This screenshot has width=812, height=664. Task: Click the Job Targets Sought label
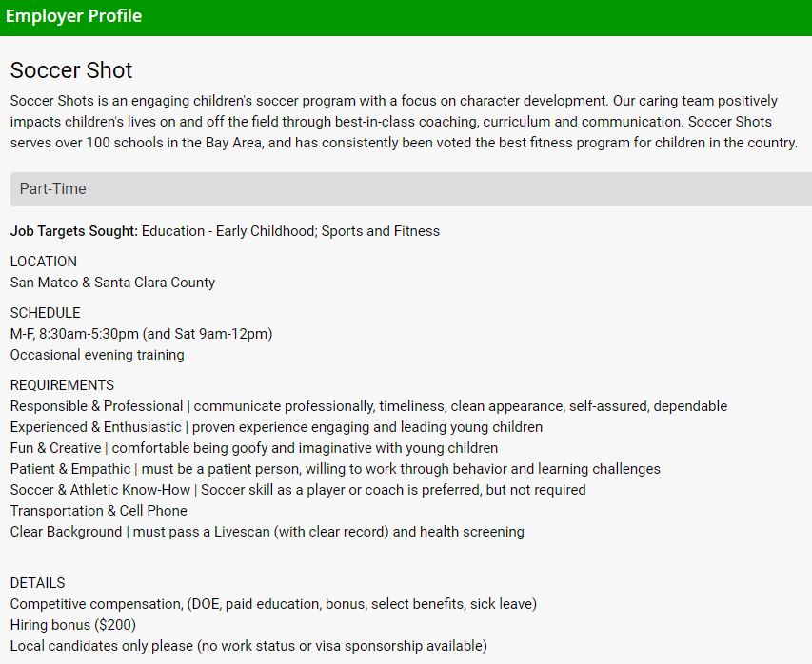click(x=74, y=231)
